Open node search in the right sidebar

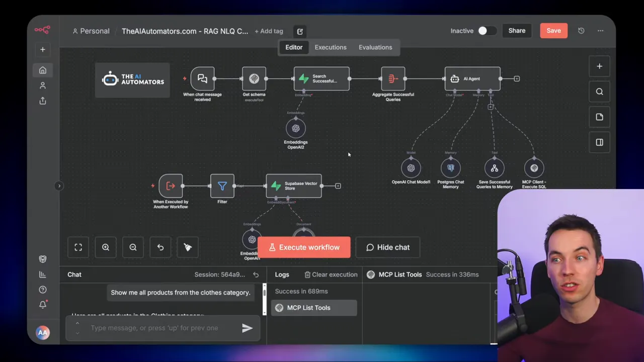click(599, 92)
